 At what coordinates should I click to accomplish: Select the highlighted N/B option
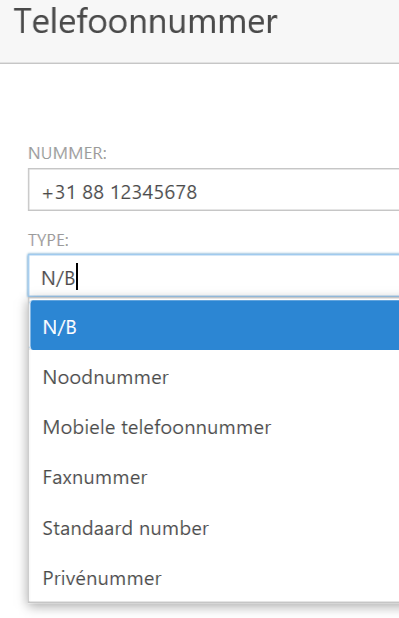215,325
